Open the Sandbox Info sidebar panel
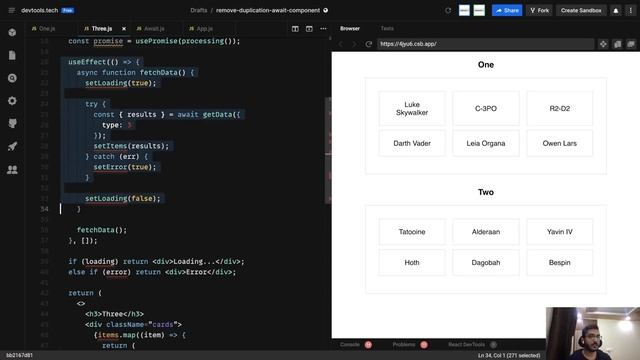640x360 pixels. [x=12, y=32]
